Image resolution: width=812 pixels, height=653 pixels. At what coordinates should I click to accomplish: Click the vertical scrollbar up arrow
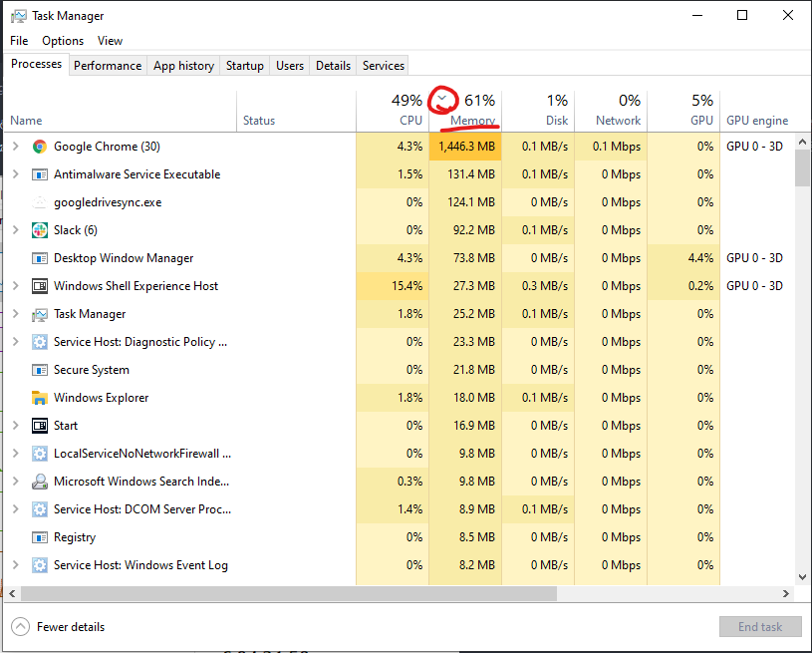coord(802,142)
